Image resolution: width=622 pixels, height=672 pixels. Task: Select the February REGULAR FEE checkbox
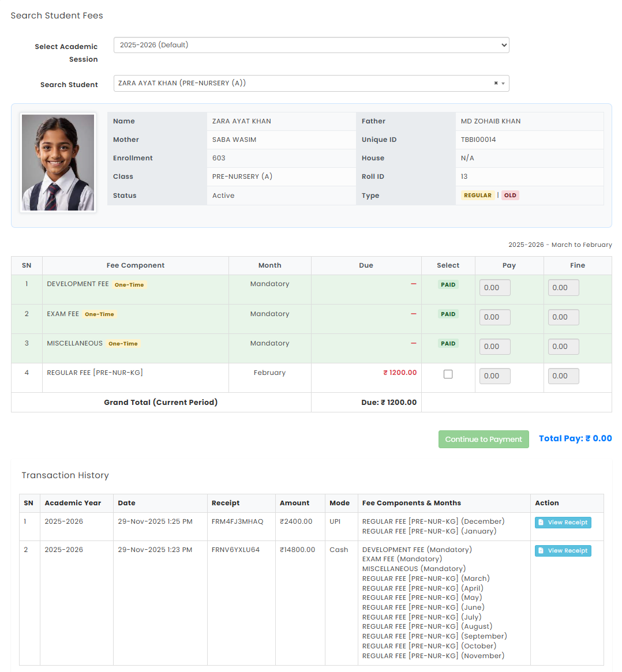[x=448, y=374]
